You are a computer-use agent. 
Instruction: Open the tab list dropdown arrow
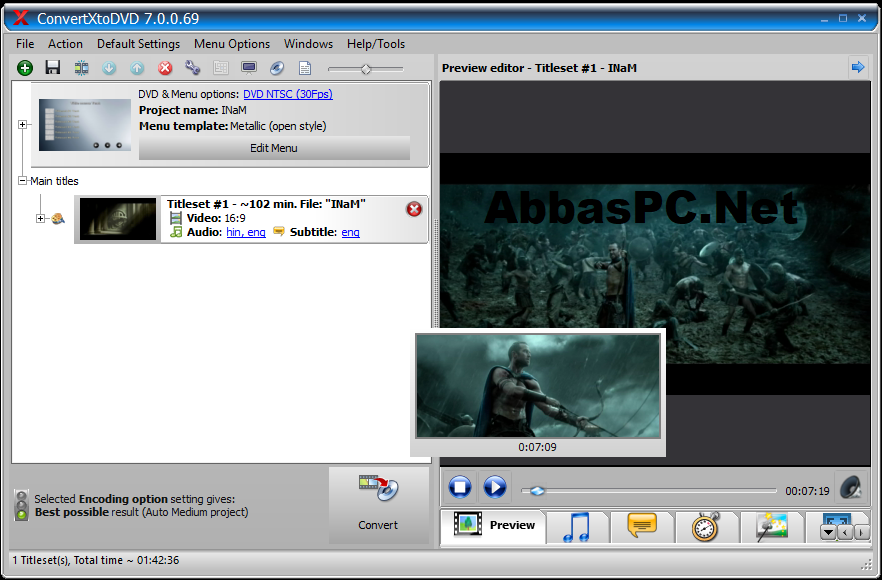tap(828, 532)
